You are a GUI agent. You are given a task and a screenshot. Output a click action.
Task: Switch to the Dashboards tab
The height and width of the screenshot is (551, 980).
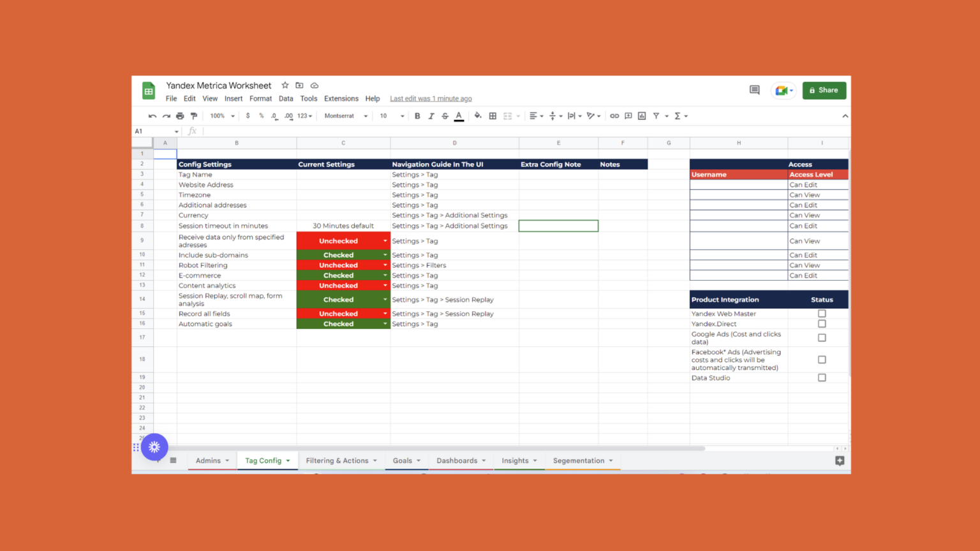(457, 460)
